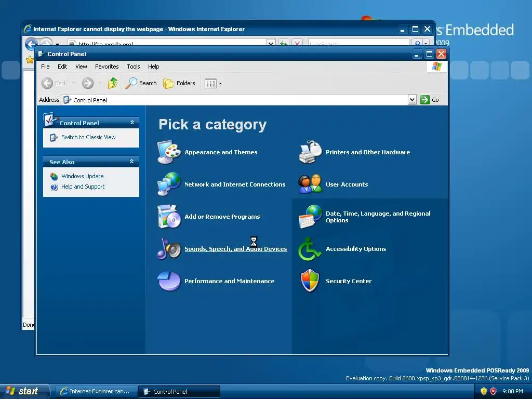The height and width of the screenshot is (399, 532).
Task: Click Date, Time, Language, and Regional Options link
Action: (x=378, y=217)
